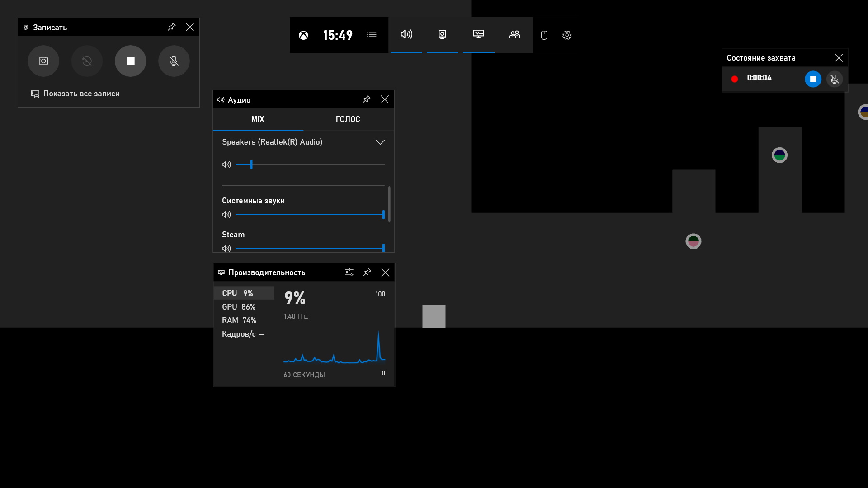Adjust the Системные звуки volume slider
This screenshot has height=488, width=868.
310,215
